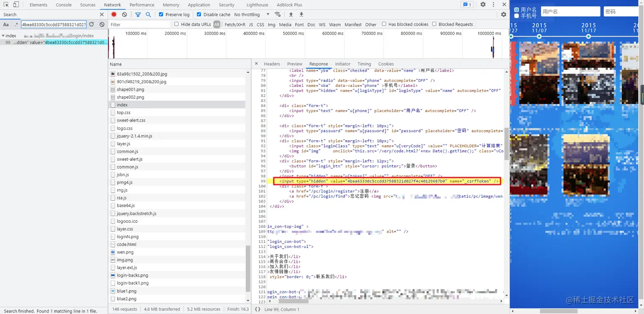Select jquery-2.1.4.min.js request
Viewport: 644px width, 314px height.
pyautogui.click(x=177, y=136)
